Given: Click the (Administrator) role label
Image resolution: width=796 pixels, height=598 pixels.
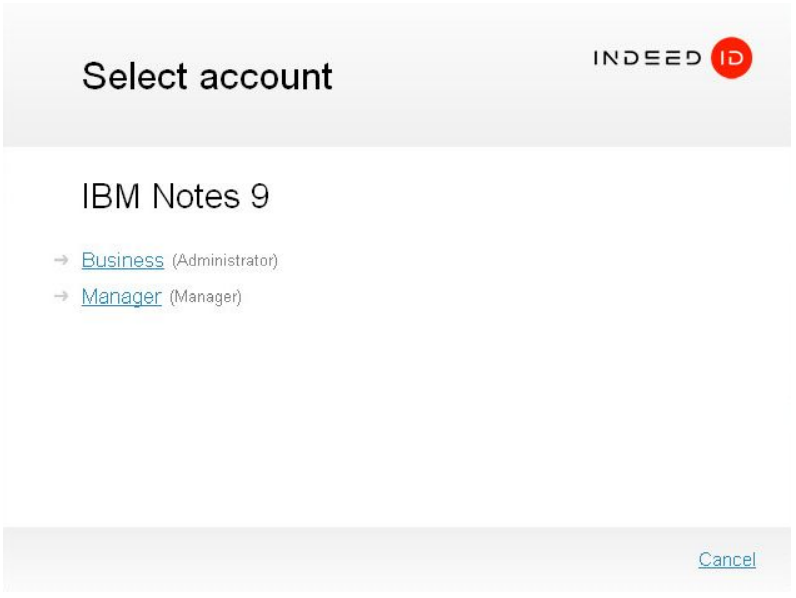Looking at the screenshot, I should 224,262.
